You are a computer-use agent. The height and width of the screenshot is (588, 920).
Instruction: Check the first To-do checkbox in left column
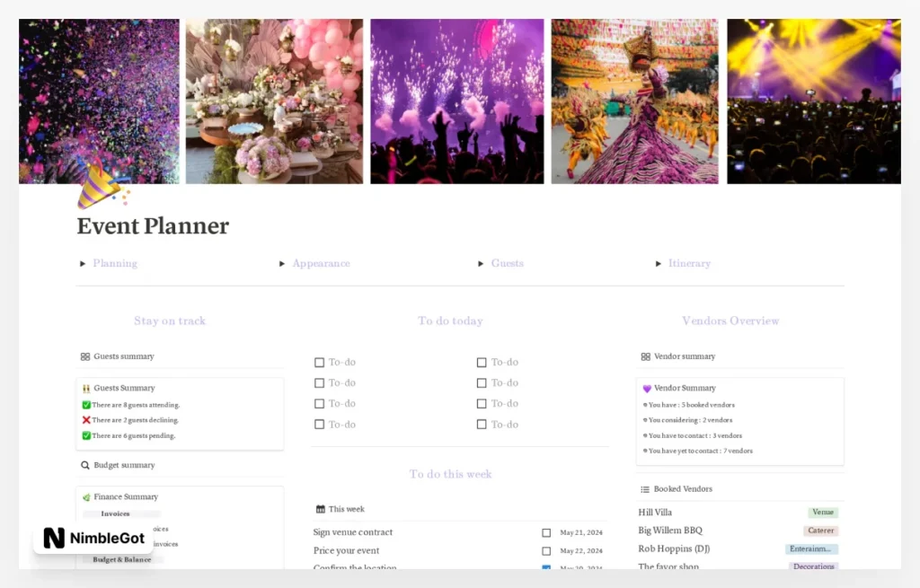[x=319, y=363]
